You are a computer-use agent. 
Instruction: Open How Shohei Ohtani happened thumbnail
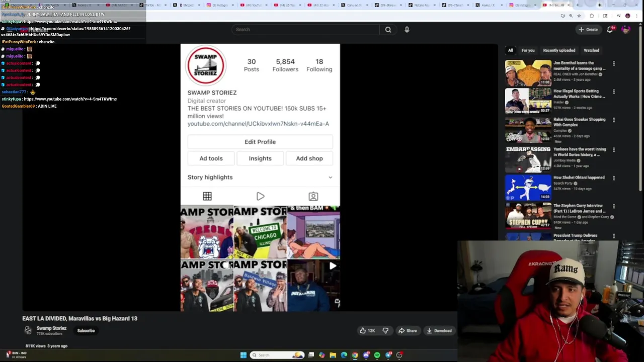(x=528, y=187)
